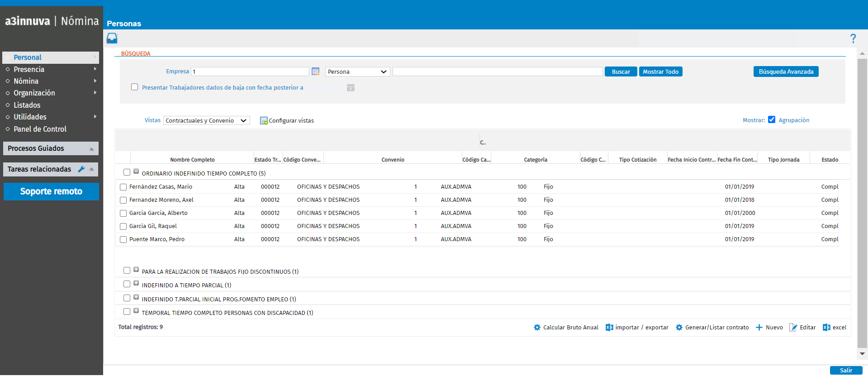
Task: Click the Editar text link
Action: (x=808, y=328)
